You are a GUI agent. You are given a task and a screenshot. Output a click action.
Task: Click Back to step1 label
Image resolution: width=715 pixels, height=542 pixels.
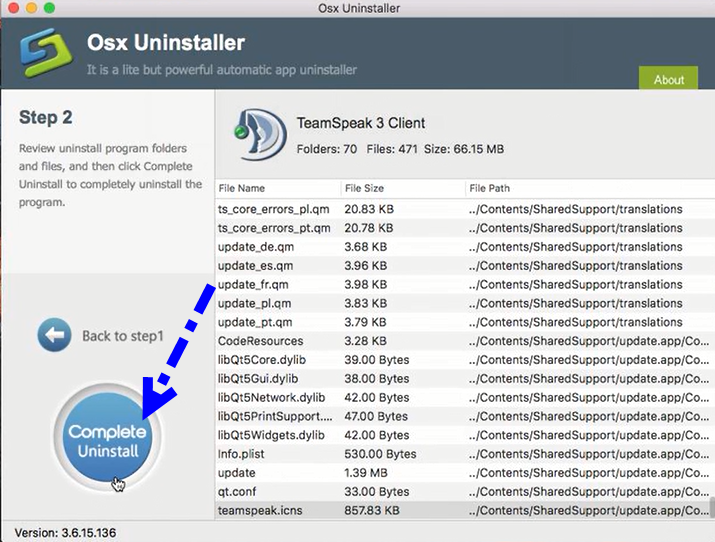coord(123,336)
